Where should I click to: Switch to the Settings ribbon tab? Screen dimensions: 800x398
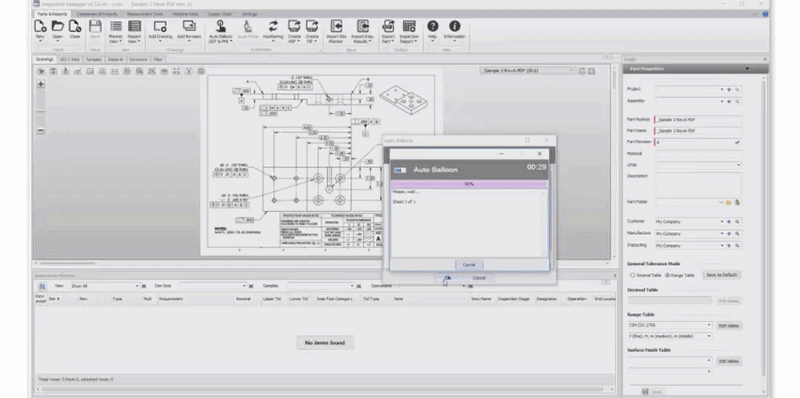(x=249, y=14)
